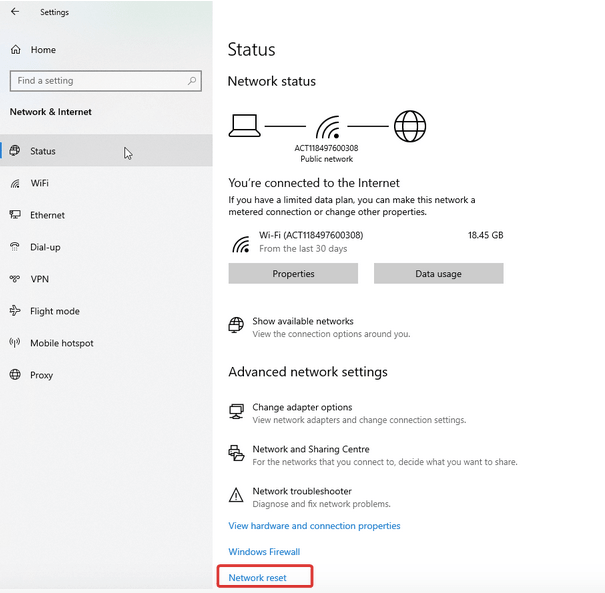Image resolution: width=605 pixels, height=593 pixels.
Task: Select the Ethernet monitor icon
Action: [15, 215]
